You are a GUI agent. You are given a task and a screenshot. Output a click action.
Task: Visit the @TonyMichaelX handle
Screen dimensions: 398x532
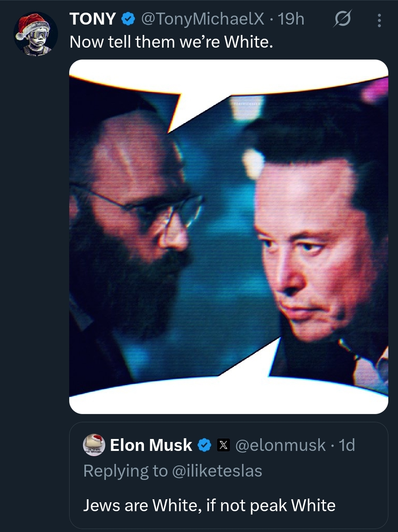(202, 19)
